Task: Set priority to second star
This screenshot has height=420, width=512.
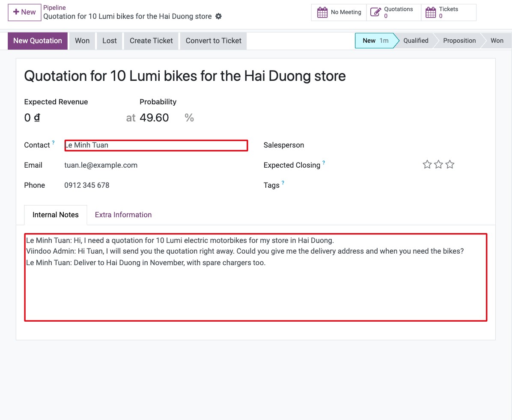Action: (x=438, y=165)
